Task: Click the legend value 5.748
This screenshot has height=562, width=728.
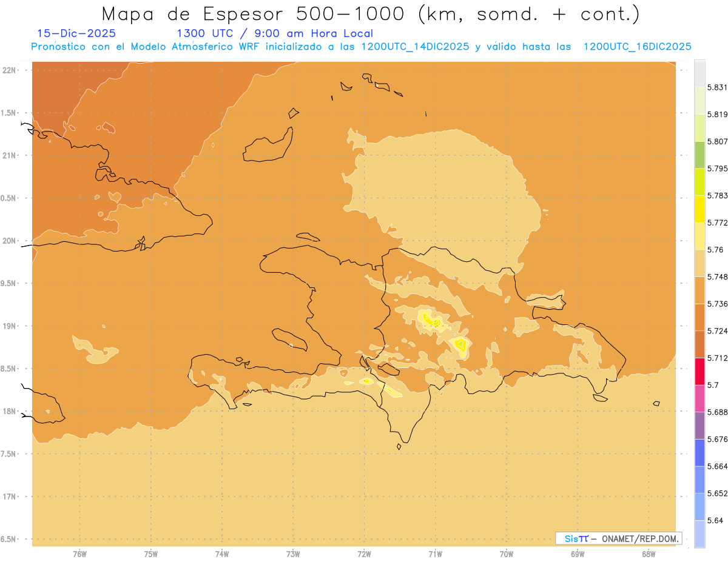Action: pos(717,277)
